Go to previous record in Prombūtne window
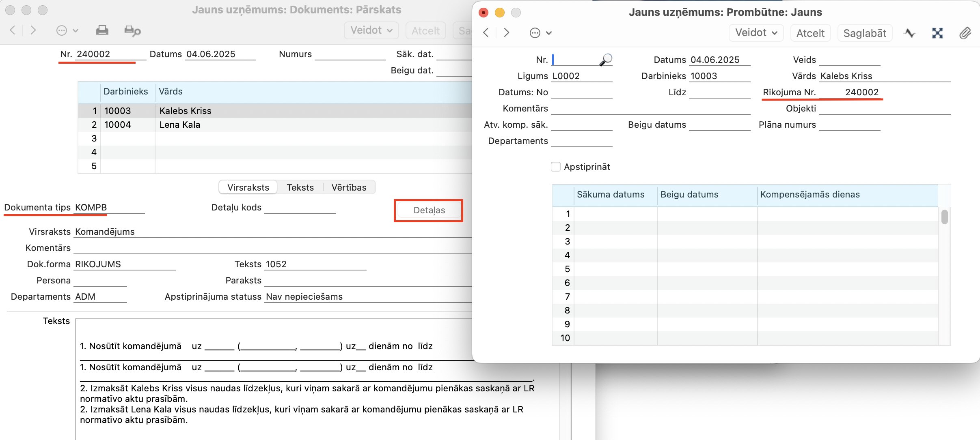Screen dimensions: 980x440 (486, 33)
